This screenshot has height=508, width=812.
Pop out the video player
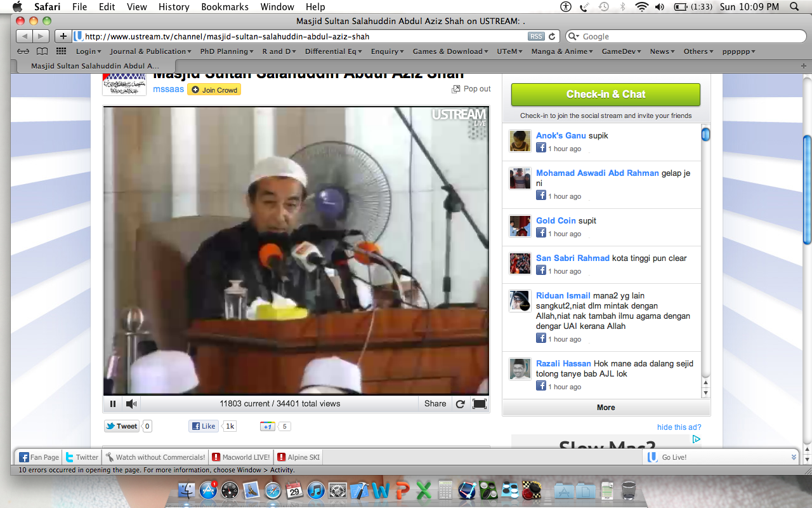(x=471, y=89)
